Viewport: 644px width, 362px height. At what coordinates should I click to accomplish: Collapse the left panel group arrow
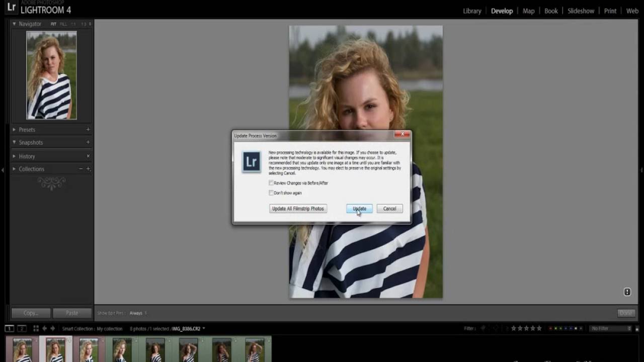(3, 170)
